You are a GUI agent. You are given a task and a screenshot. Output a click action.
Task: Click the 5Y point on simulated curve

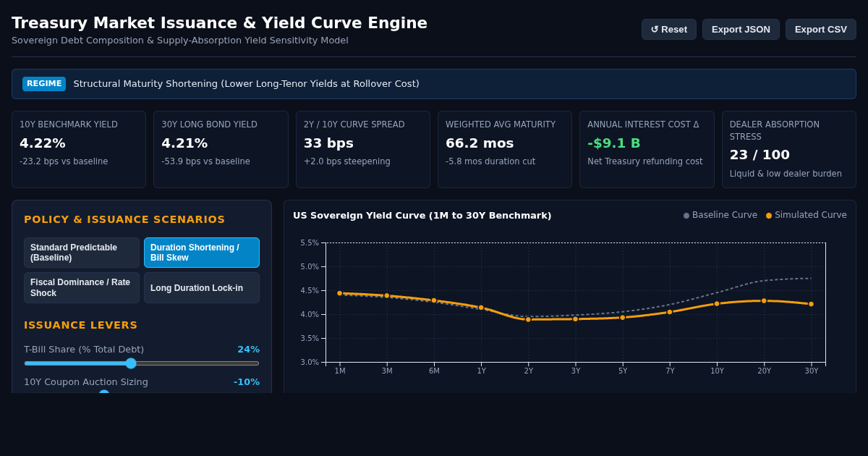pyautogui.click(x=623, y=318)
